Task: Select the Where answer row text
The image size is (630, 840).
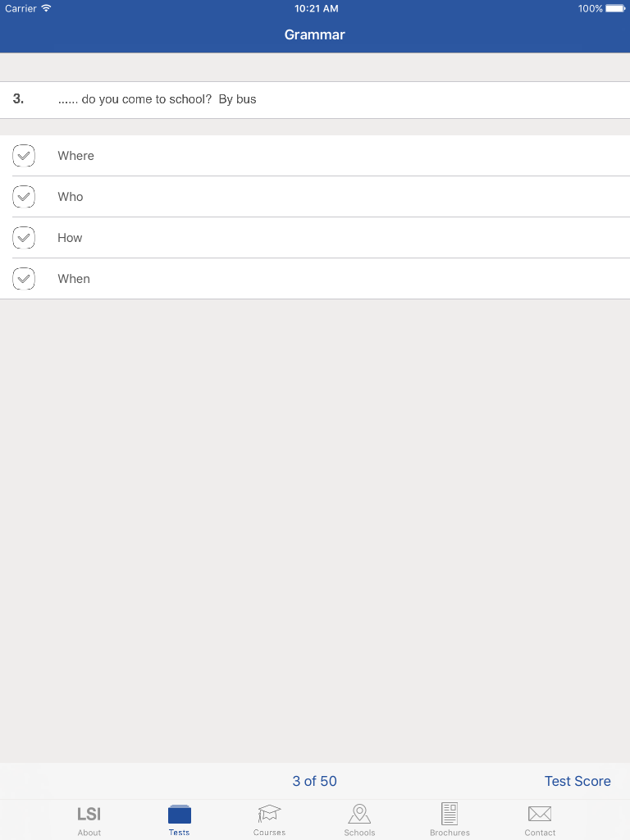Action: pos(76,156)
